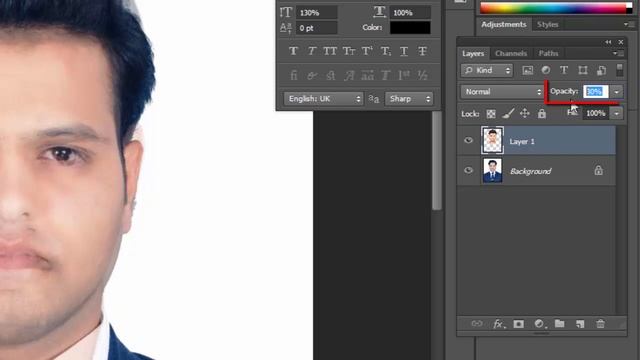Toggle lock image pixels brush
Viewport: 640px width, 360px height.
(x=508, y=113)
